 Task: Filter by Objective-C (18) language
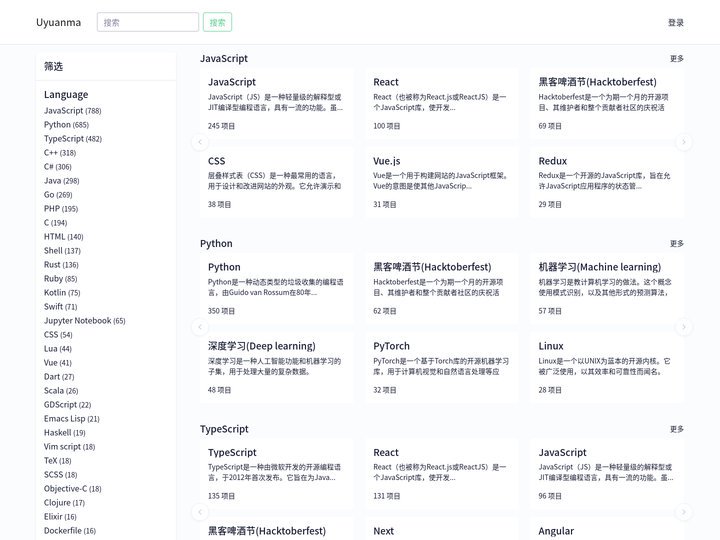tap(73, 489)
